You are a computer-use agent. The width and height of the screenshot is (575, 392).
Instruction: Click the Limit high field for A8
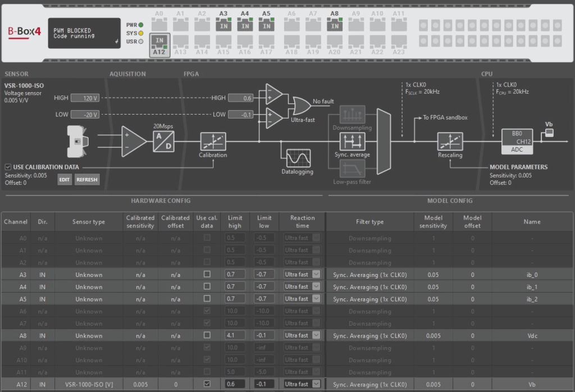235,335
